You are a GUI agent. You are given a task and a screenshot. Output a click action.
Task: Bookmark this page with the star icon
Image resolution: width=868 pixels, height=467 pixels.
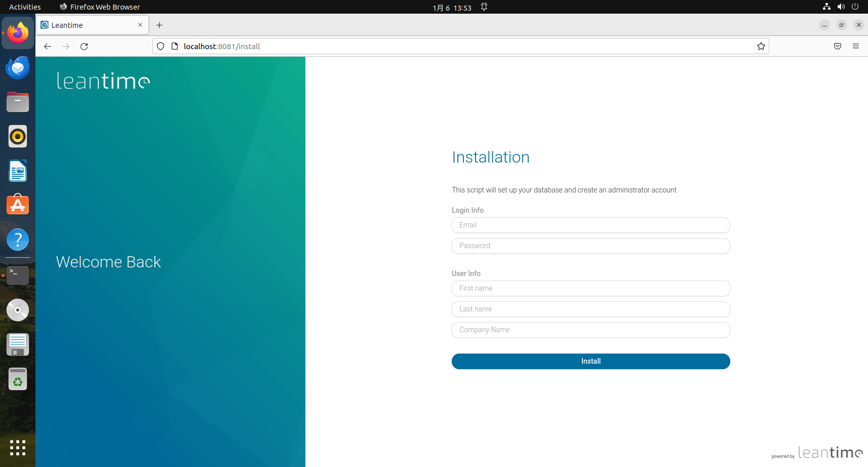[761, 46]
